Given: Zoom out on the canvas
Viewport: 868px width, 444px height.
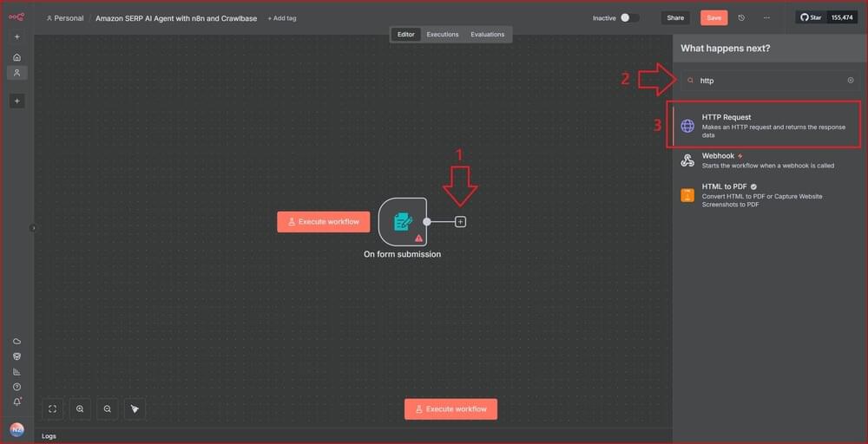Looking at the screenshot, I should [x=108, y=408].
